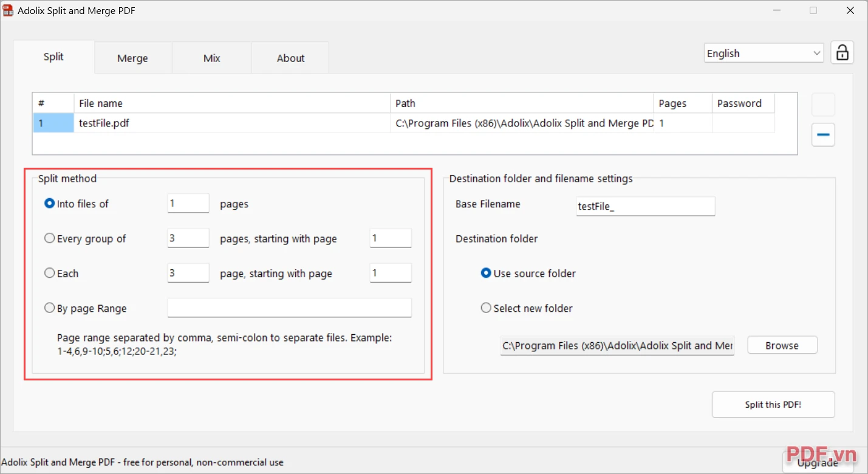Minimize the Adolix window
Image resolution: width=868 pixels, height=474 pixels.
coord(777,10)
